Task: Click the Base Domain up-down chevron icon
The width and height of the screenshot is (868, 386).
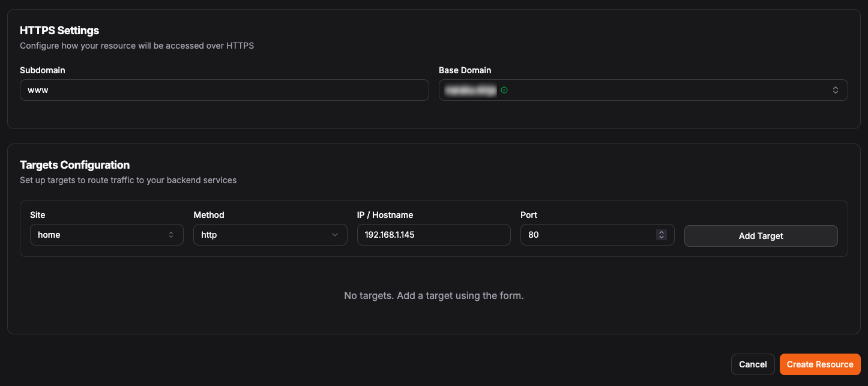Action: tap(835, 90)
